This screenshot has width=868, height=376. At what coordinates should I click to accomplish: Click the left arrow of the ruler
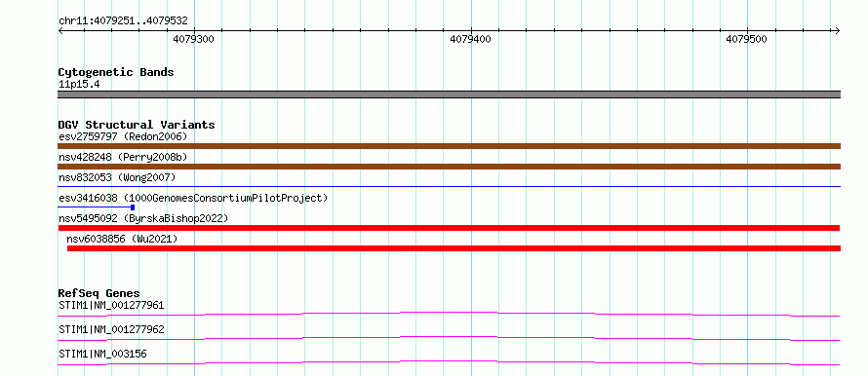coord(60,30)
